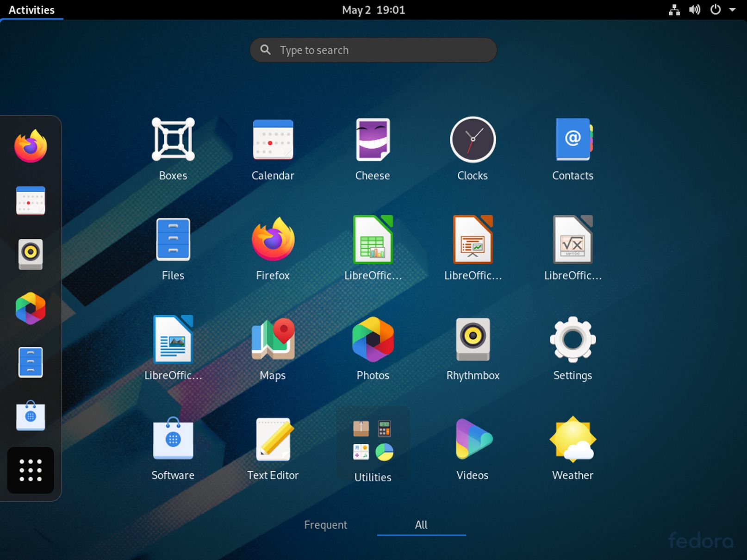Launch Software from the dock
747x560 pixels.
[x=31, y=416]
